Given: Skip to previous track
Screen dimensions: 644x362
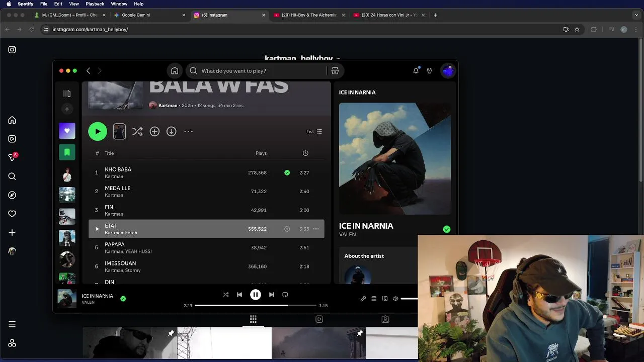Looking at the screenshot, I should click(x=239, y=295).
